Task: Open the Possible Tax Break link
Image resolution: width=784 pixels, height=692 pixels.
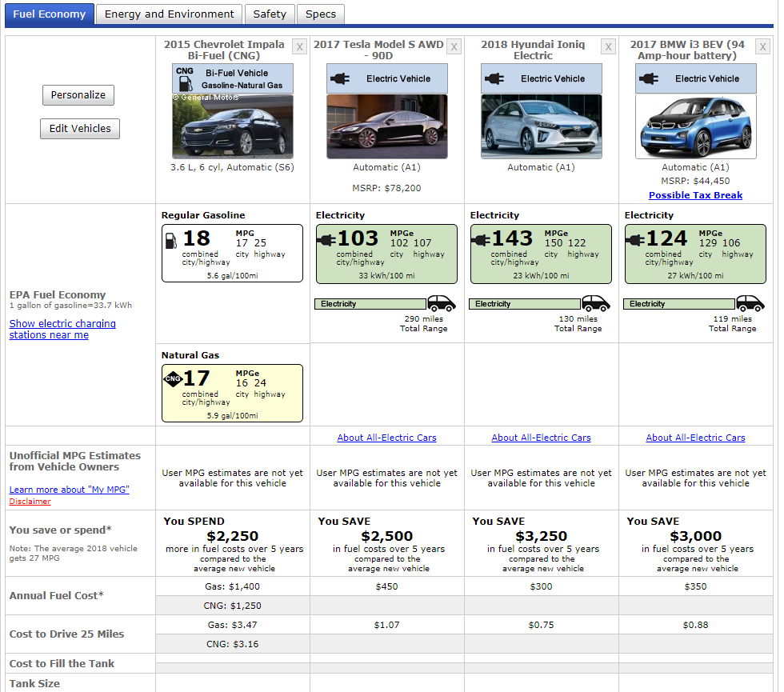Action: click(695, 195)
